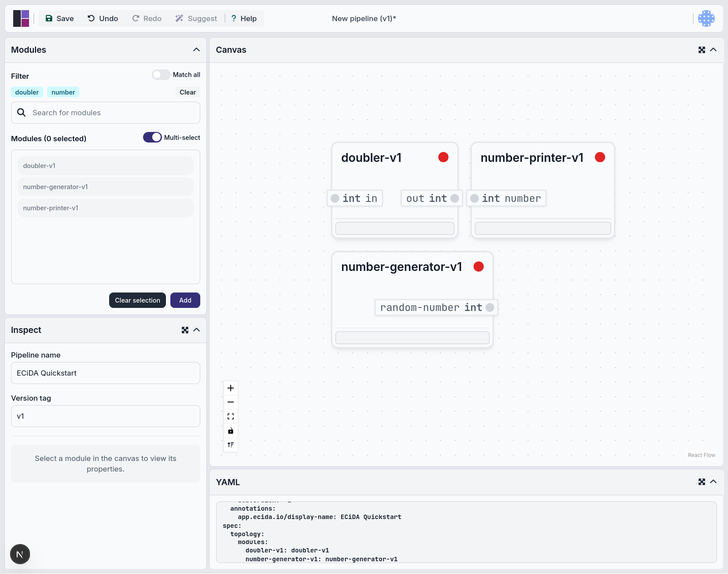Toggle the canvas interactivity lock
728x574 pixels.
[x=231, y=431]
